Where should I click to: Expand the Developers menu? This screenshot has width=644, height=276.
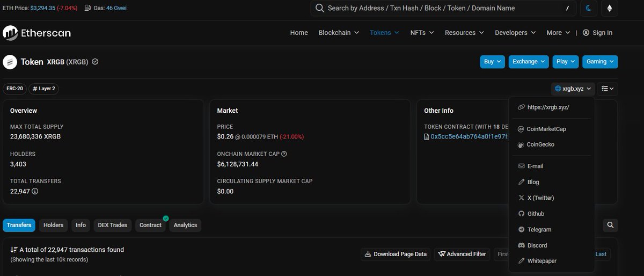click(515, 33)
